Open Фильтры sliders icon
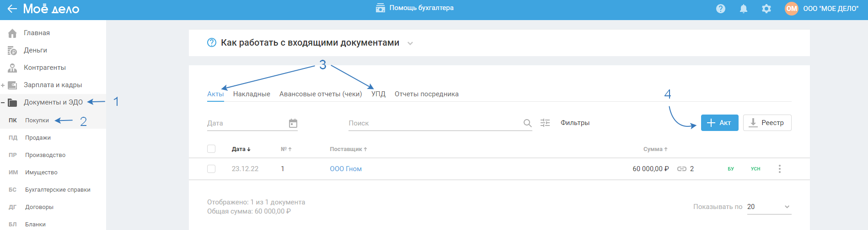The width and height of the screenshot is (868, 230). pyautogui.click(x=545, y=123)
